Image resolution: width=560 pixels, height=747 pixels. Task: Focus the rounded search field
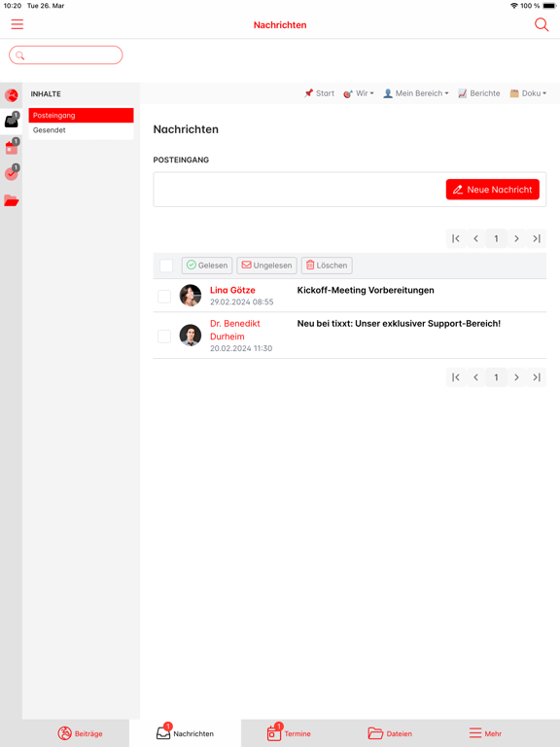coord(66,55)
